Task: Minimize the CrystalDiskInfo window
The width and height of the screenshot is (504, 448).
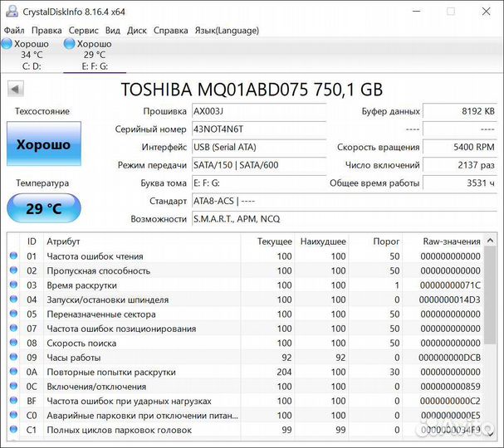Action: tap(417, 12)
